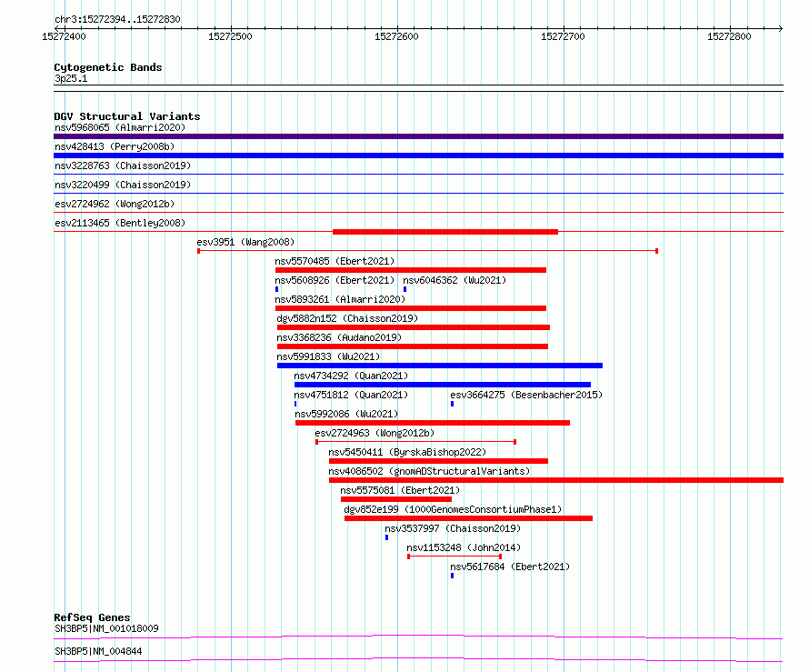Open nsv5575081 (Ebert2021) label
The width and height of the screenshot is (809, 672).
pos(400,490)
